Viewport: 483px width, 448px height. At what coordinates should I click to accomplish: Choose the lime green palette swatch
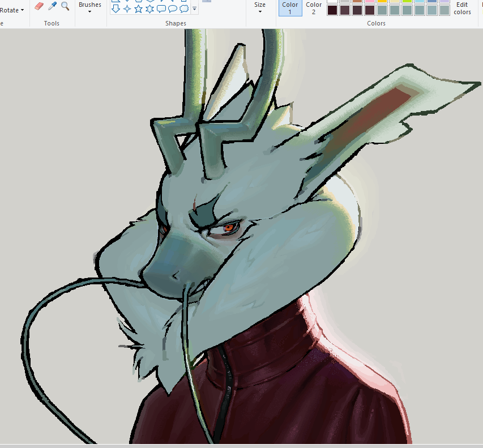click(407, 1)
